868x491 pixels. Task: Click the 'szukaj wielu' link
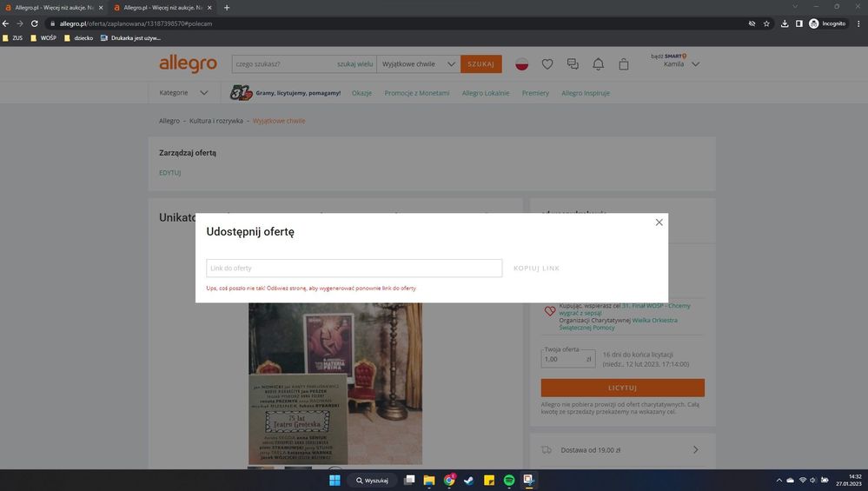pyautogui.click(x=354, y=64)
